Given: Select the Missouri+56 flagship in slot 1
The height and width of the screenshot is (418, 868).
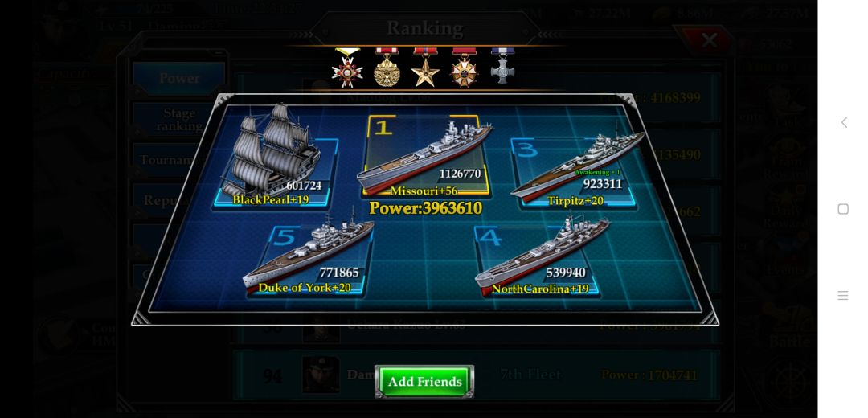Looking at the screenshot, I should (x=424, y=158).
